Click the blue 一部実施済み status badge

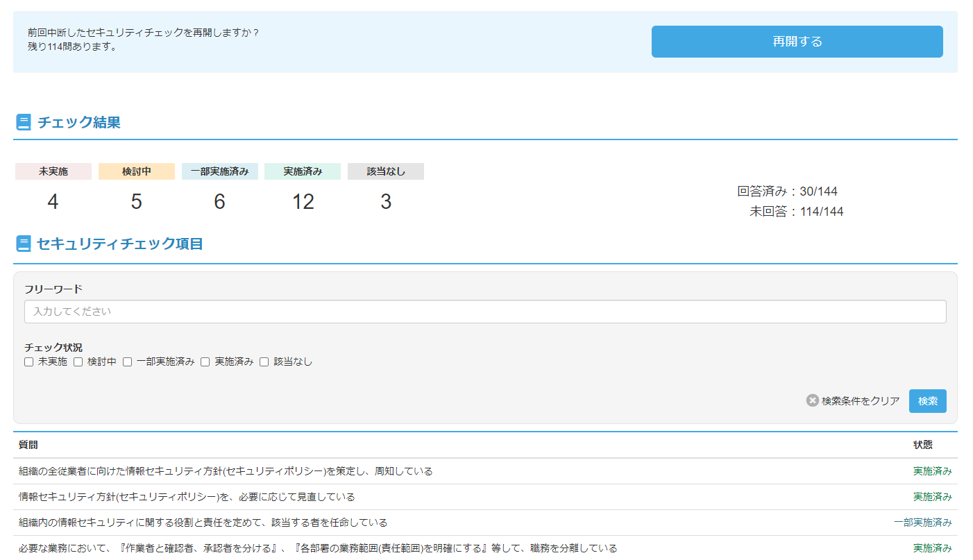[220, 171]
